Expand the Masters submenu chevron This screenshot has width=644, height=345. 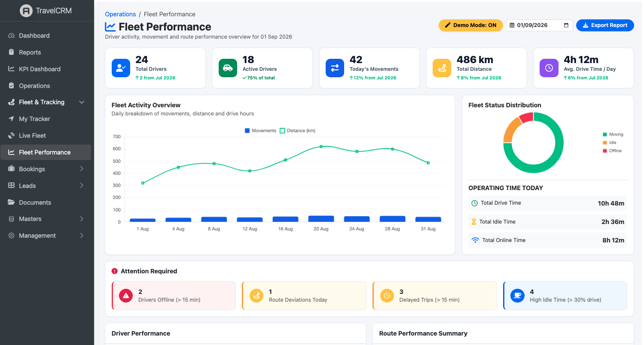click(82, 219)
